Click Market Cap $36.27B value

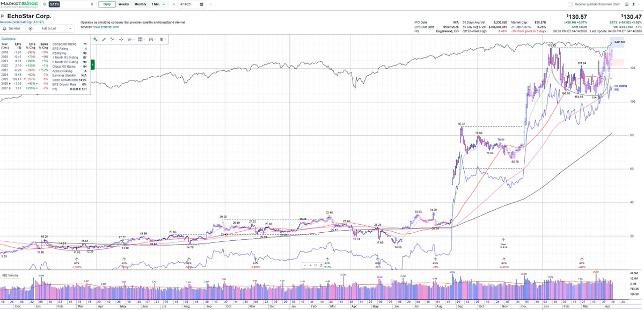540,22
